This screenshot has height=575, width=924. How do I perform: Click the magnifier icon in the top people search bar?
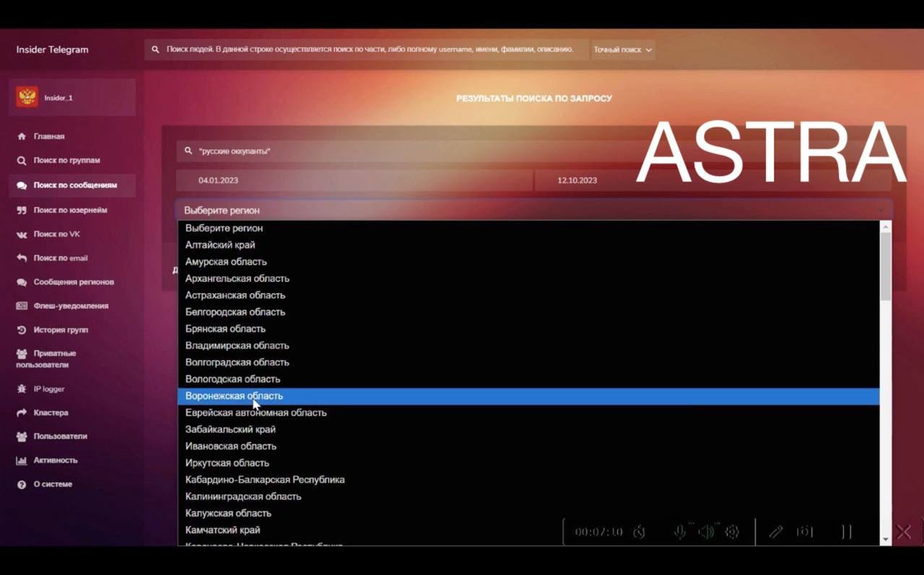pyautogui.click(x=156, y=50)
